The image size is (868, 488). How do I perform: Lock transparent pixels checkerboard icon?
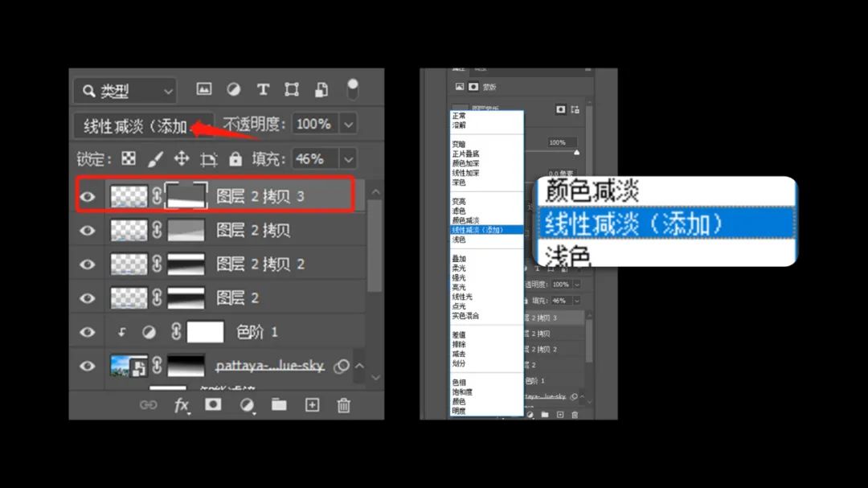[129, 159]
